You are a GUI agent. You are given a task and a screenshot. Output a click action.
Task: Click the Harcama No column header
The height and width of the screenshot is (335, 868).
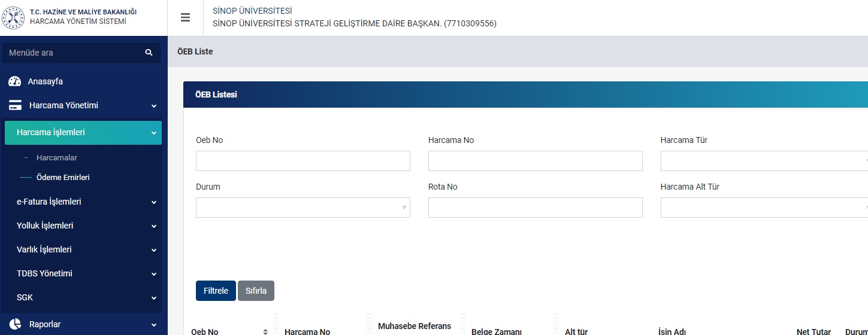click(307, 331)
